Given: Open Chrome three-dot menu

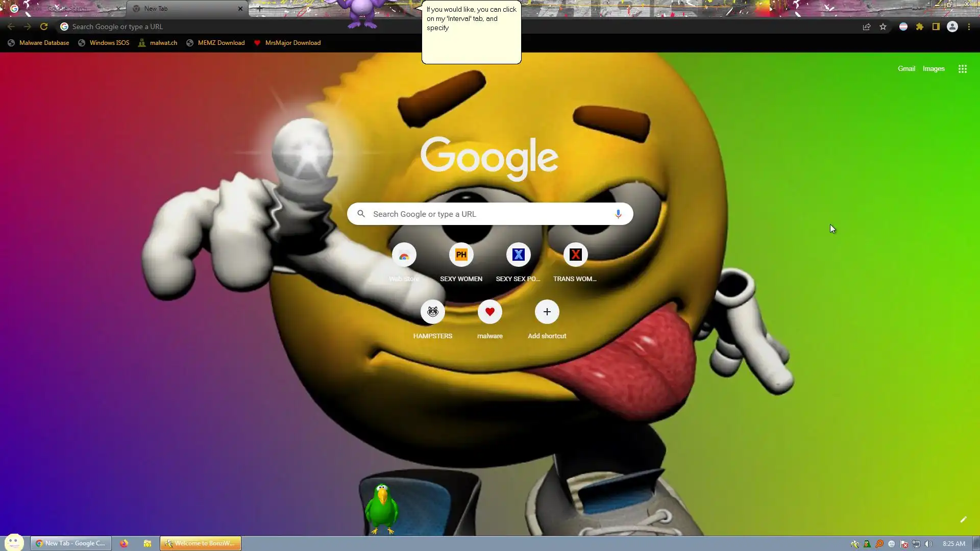Looking at the screenshot, I should [969, 27].
